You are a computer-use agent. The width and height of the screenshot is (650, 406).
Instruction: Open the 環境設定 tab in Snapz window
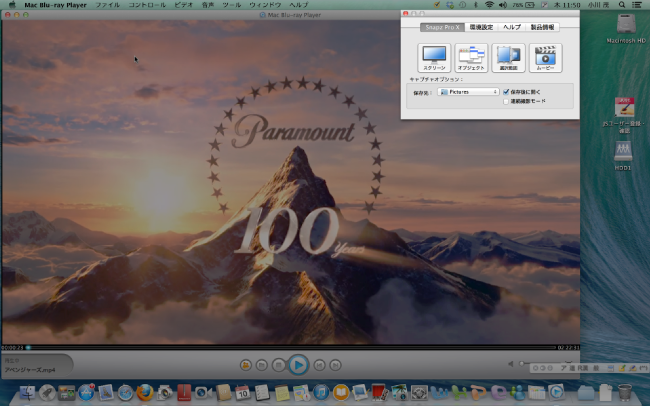[x=481, y=27]
